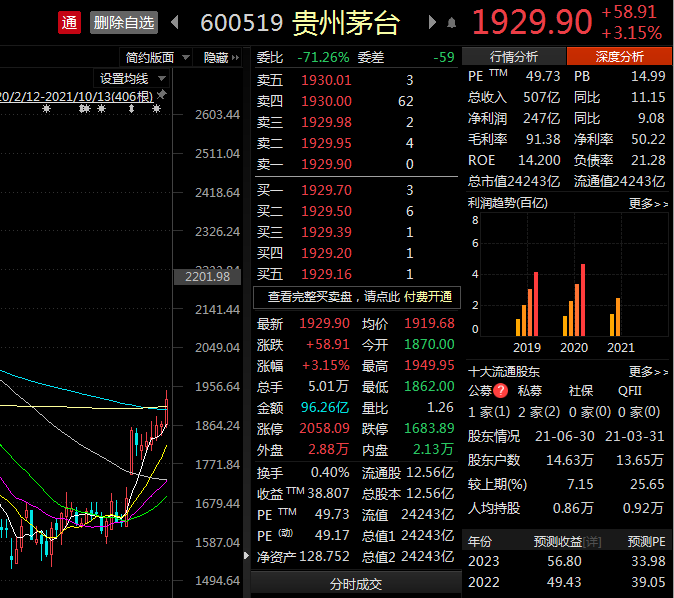Screen dimensions: 674x598
Task: Click the 总收入 value 507亿
Action: click(x=541, y=97)
